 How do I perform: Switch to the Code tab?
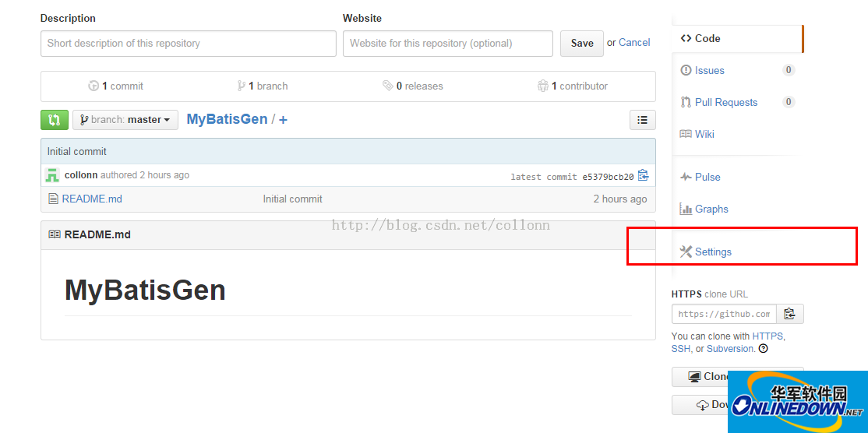click(x=736, y=38)
